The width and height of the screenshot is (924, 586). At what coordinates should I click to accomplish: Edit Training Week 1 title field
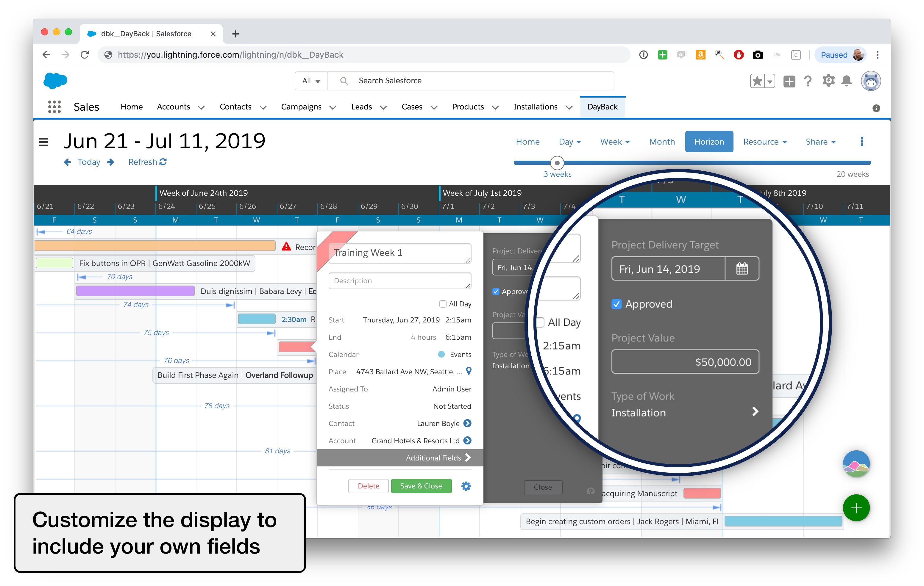coord(399,253)
